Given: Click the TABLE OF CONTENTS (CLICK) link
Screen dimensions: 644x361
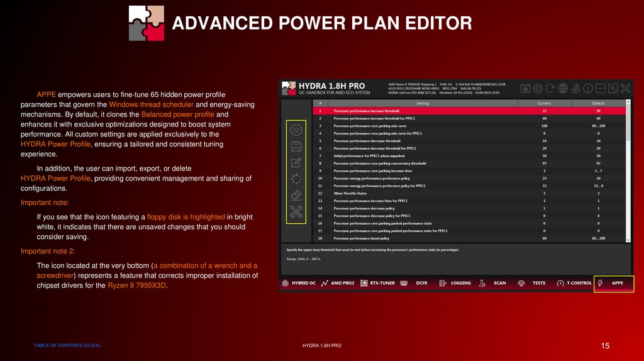Looking at the screenshot, I should tap(67, 345).
